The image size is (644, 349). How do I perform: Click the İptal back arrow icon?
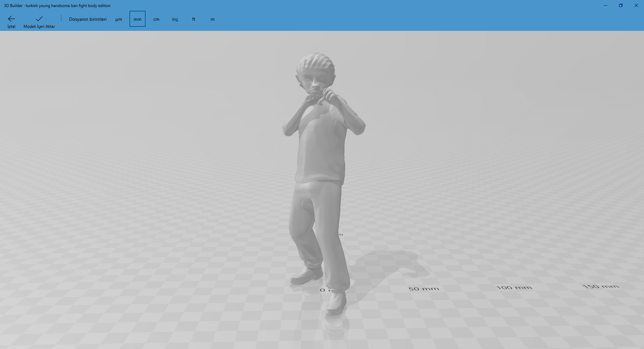pos(11,19)
